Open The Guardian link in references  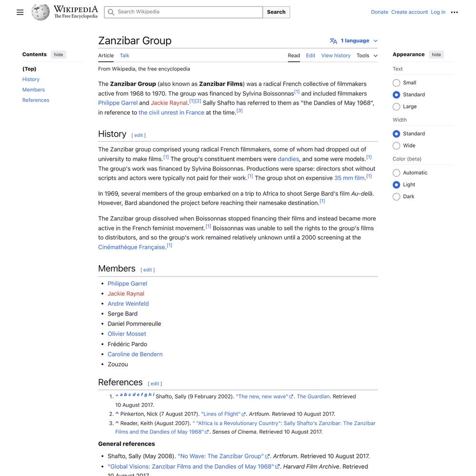tap(313, 397)
